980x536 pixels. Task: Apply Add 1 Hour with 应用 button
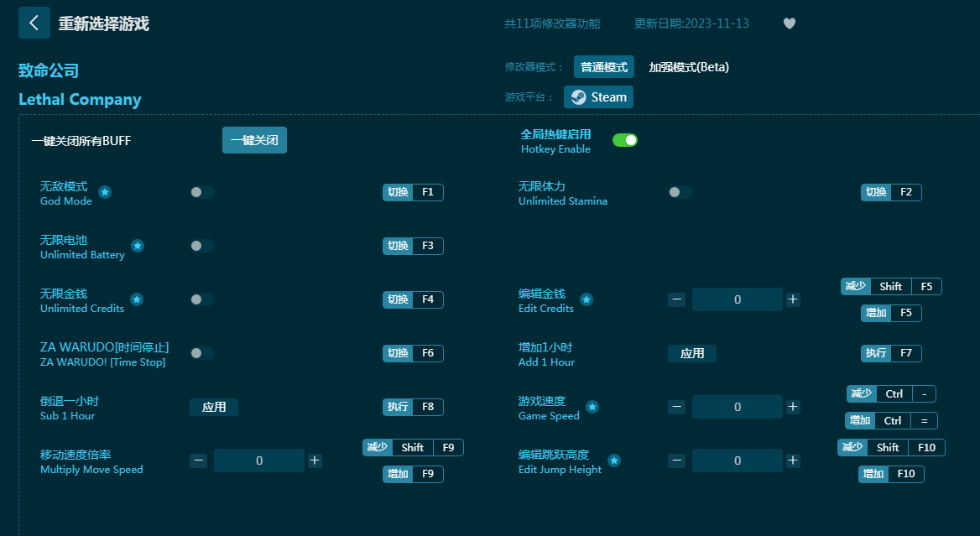692,353
